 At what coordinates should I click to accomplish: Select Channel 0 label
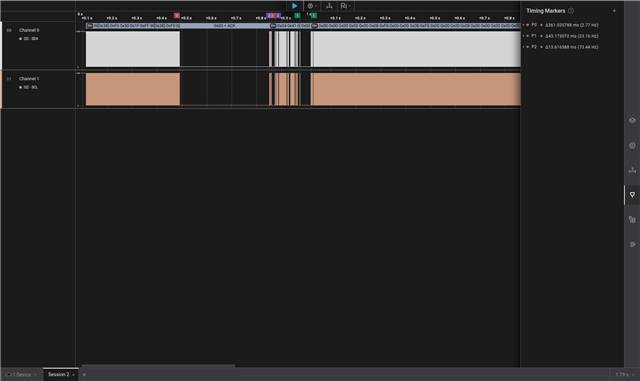coord(29,30)
